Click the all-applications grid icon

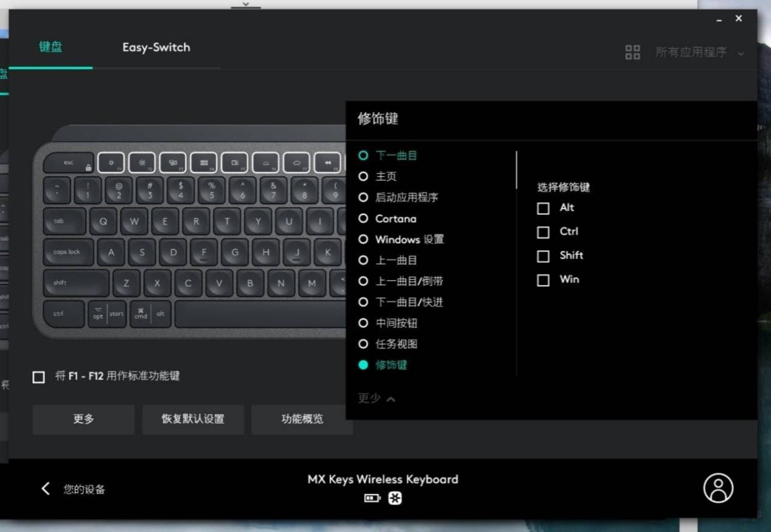pyautogui.click(x=633, y=52)
